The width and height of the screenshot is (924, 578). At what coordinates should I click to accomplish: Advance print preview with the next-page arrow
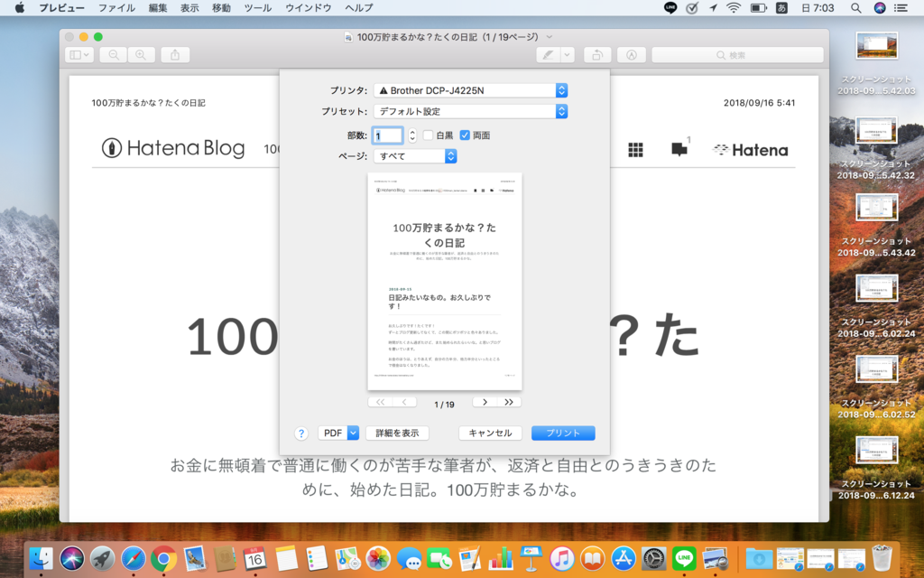tap(485, 401)
